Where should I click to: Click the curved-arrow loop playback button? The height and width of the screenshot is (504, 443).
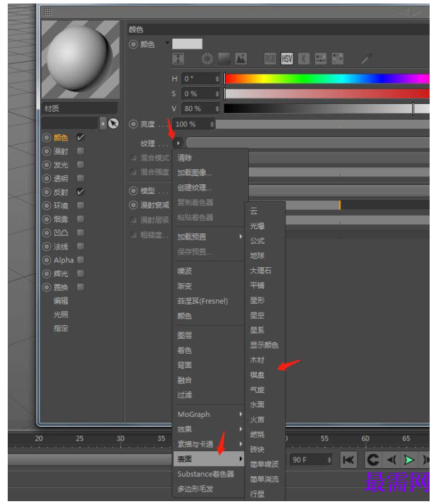(373, 460)
